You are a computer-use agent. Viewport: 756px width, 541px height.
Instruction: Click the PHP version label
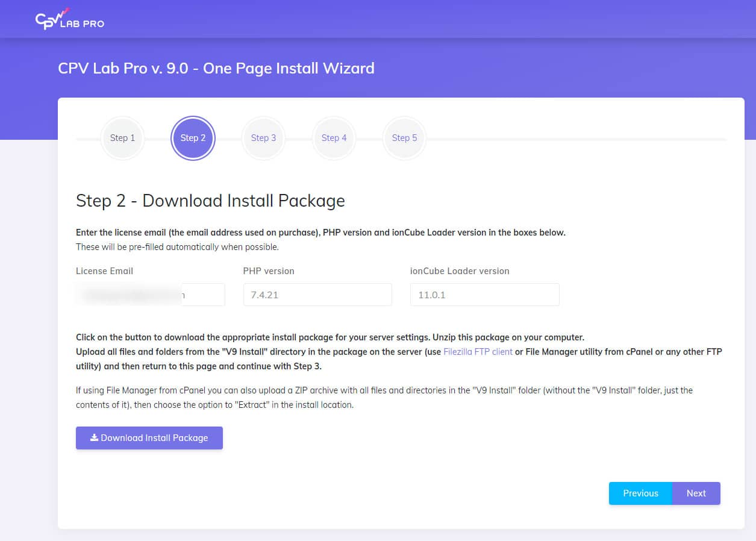pos(269,271)
